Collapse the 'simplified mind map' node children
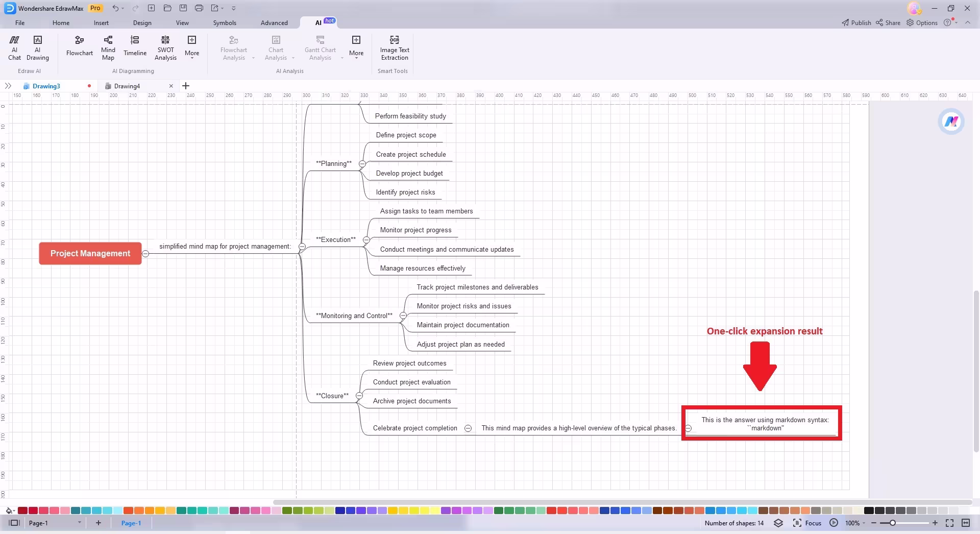 pyautogui.click(x=302, y=247)
